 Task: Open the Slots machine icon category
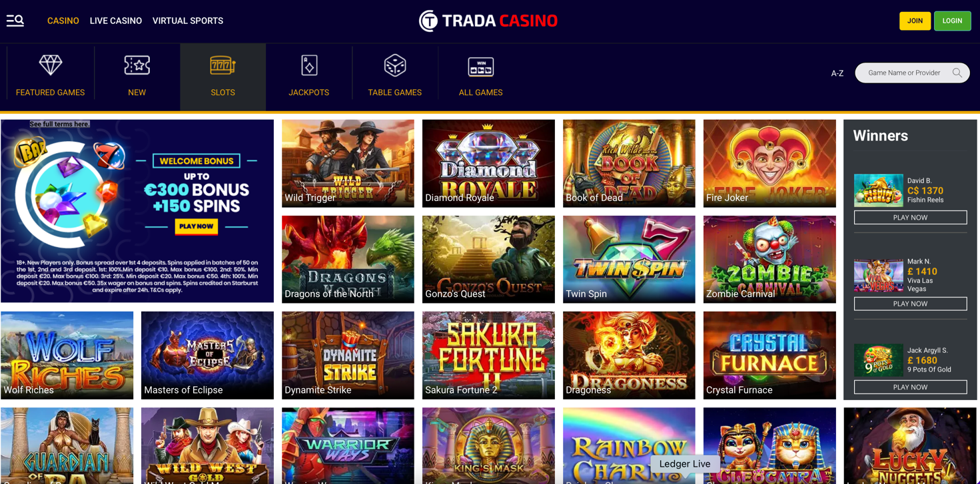(x=223, y=65)
